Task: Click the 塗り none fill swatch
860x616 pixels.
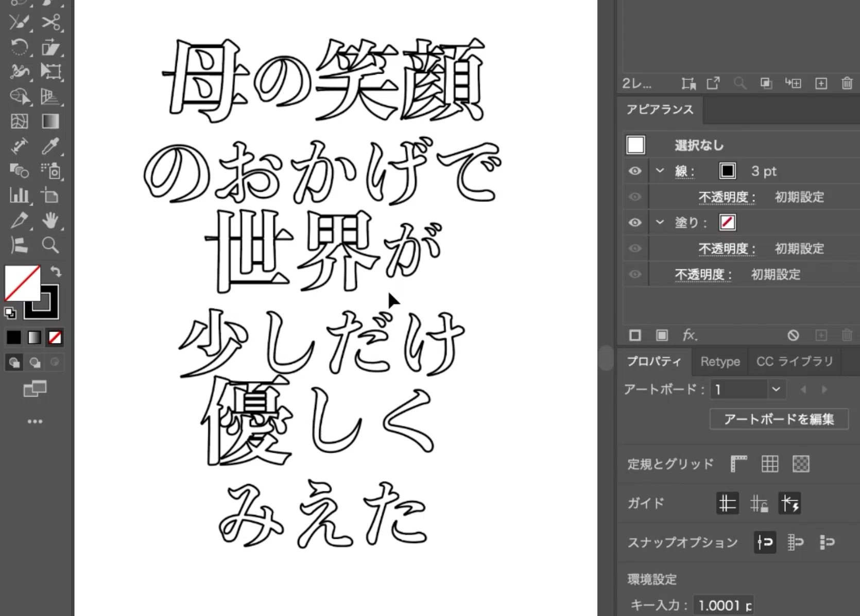Action: [x=728, y=223]
